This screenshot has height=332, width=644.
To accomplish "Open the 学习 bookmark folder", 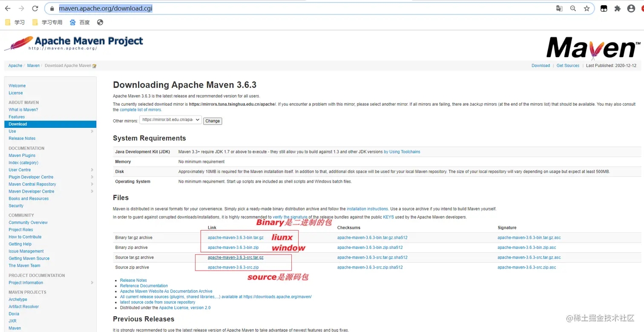I will tap(15, 22).
